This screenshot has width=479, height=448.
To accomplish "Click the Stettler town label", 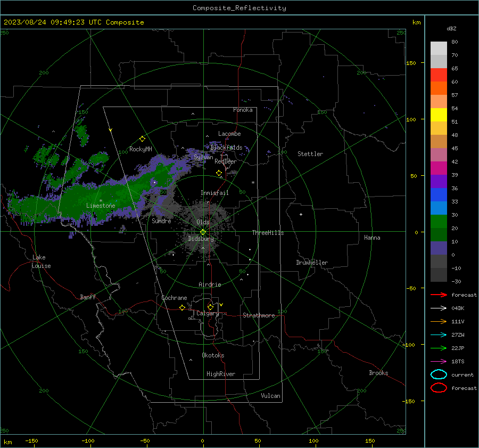I will [310, 154].
